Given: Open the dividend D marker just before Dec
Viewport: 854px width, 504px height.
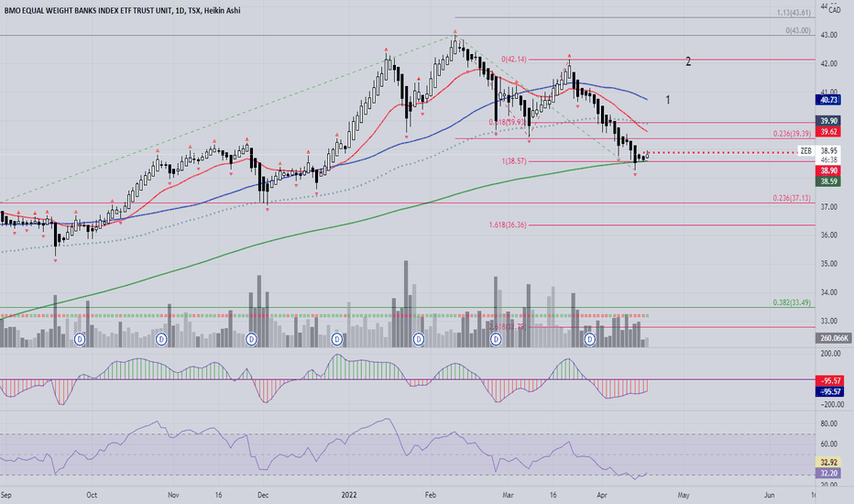Looking at the screenshot, I should 251,339.
